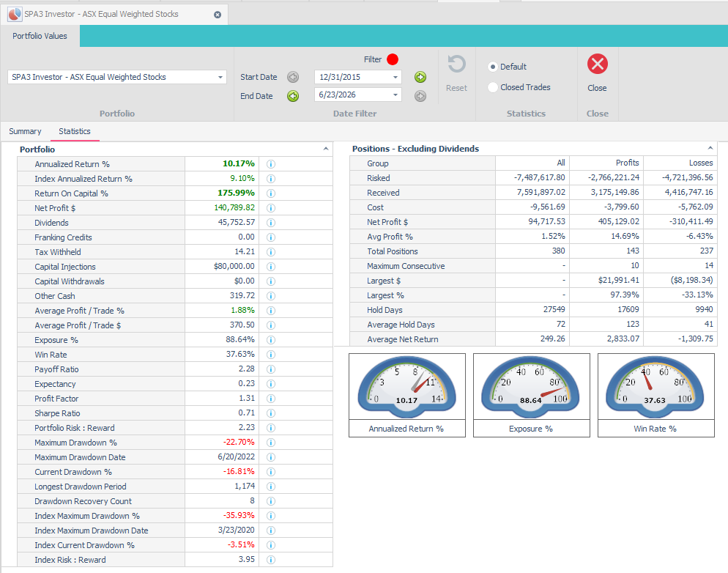The height and width of the screenshot is (573, 728).
Task: Open the Portfolio Values ribbon tab
Action: (40, 36)
